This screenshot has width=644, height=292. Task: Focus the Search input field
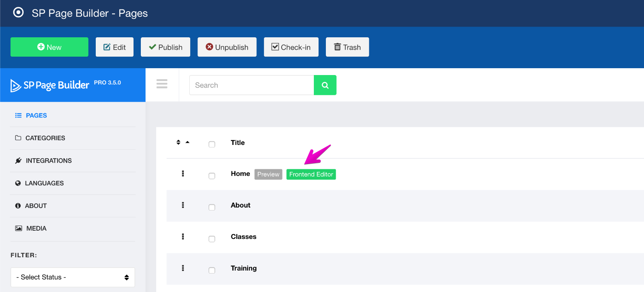(x=252, y=85)
